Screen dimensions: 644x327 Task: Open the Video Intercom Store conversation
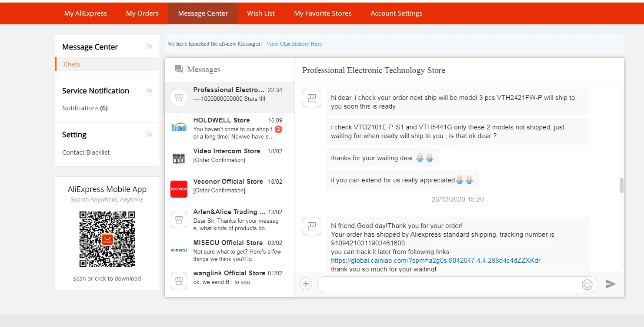tap(230, 159)
